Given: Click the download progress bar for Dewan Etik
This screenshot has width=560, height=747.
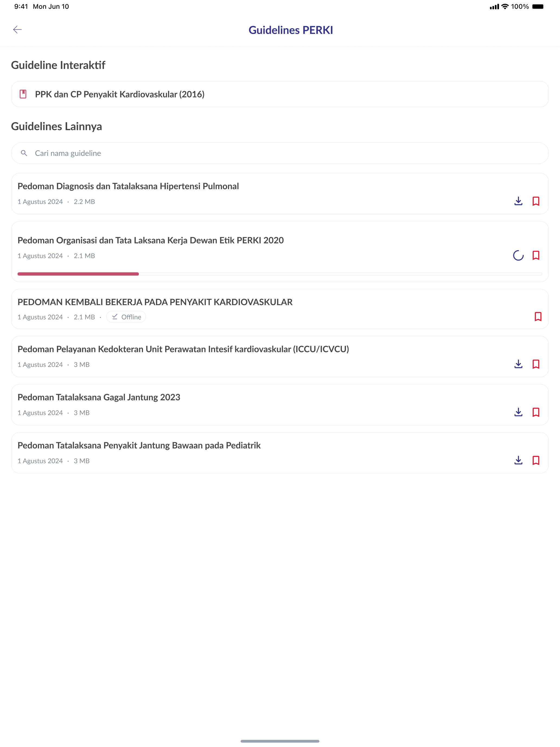Looking at the screenshot, I should (280, 274).
